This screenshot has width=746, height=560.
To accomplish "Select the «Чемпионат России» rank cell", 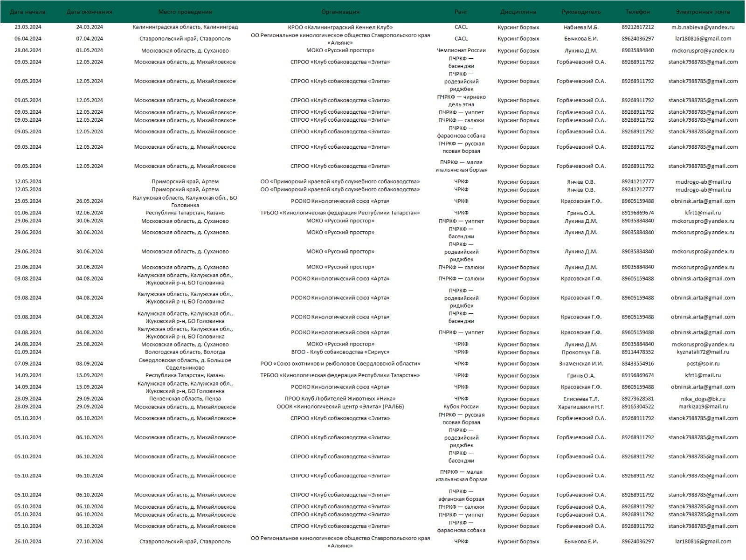I will click(x=461, y=50).
